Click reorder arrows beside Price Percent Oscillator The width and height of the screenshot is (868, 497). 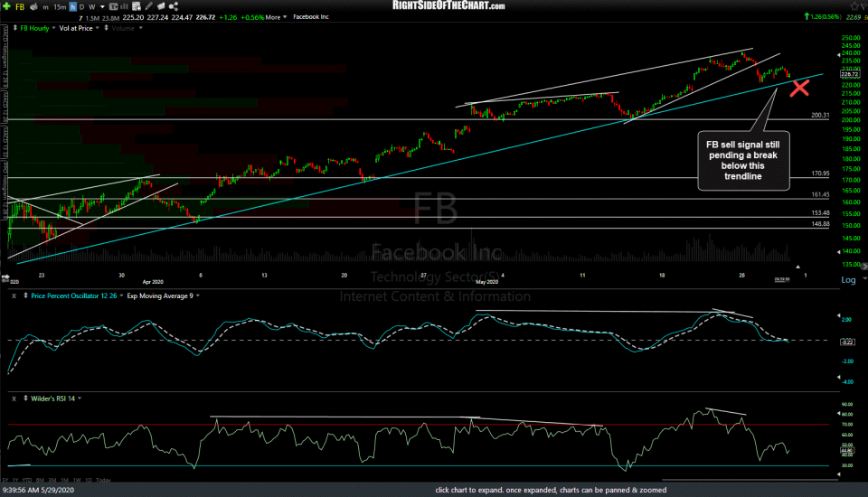pyautogui.click(x=25, y=295)
